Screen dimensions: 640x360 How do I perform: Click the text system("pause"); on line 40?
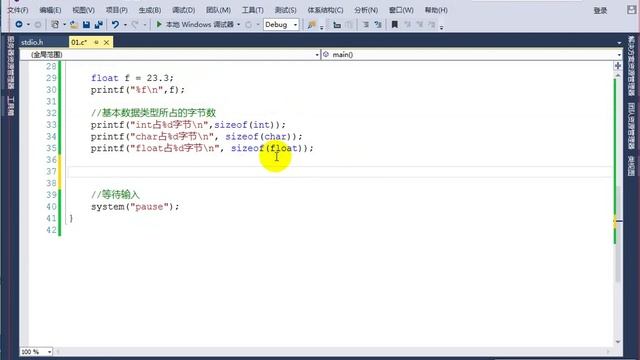pyautogui.click(x=135, y=207)
